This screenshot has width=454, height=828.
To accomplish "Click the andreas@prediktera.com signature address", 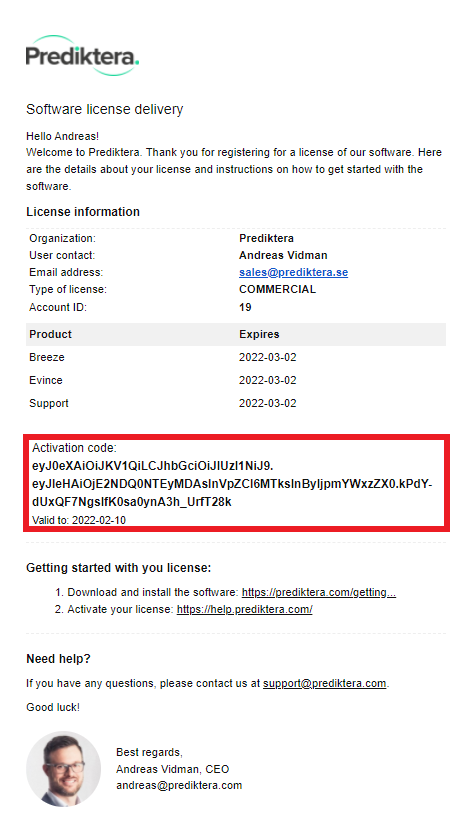I will click(179, 785).
